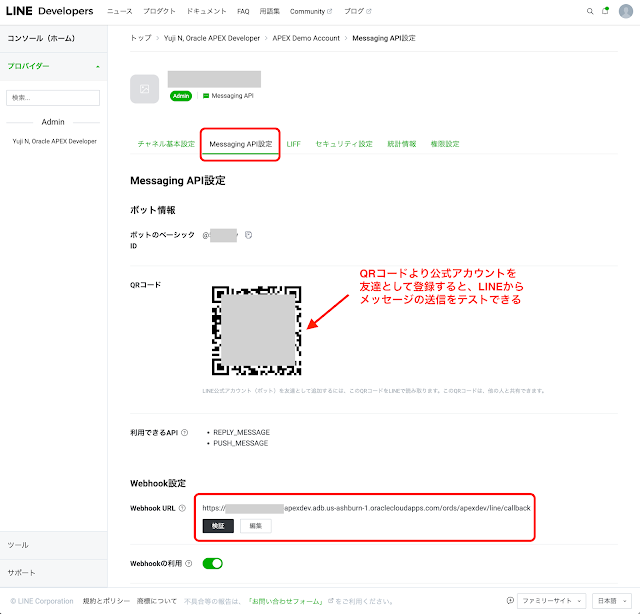Click the Admin role badge
This screenshot has width=640, height=614.
point(181,96)
